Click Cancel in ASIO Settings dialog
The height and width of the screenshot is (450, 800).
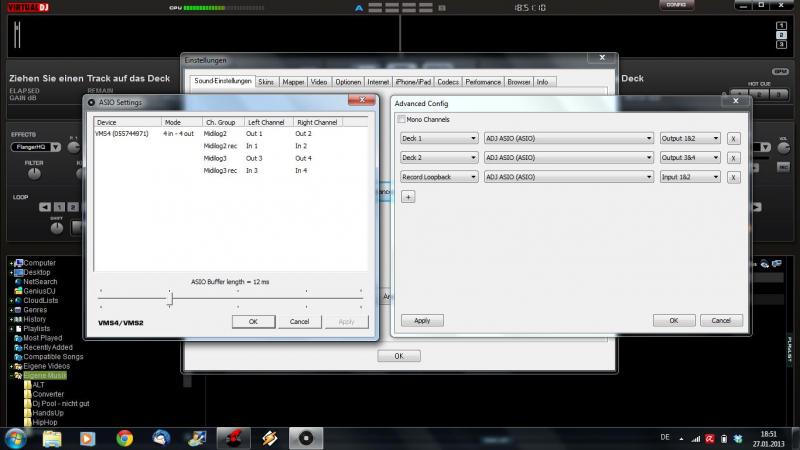(x=299, y=322)
